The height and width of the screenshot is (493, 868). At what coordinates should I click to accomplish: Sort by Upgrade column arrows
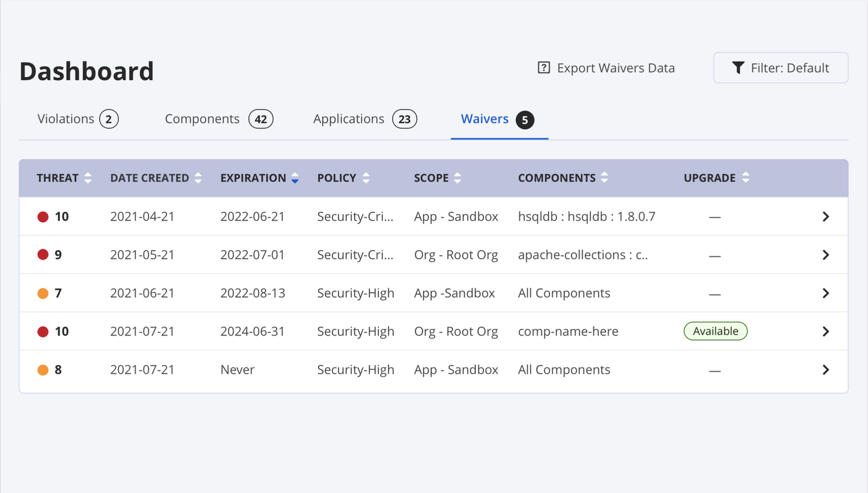click(x=745, y=177)
